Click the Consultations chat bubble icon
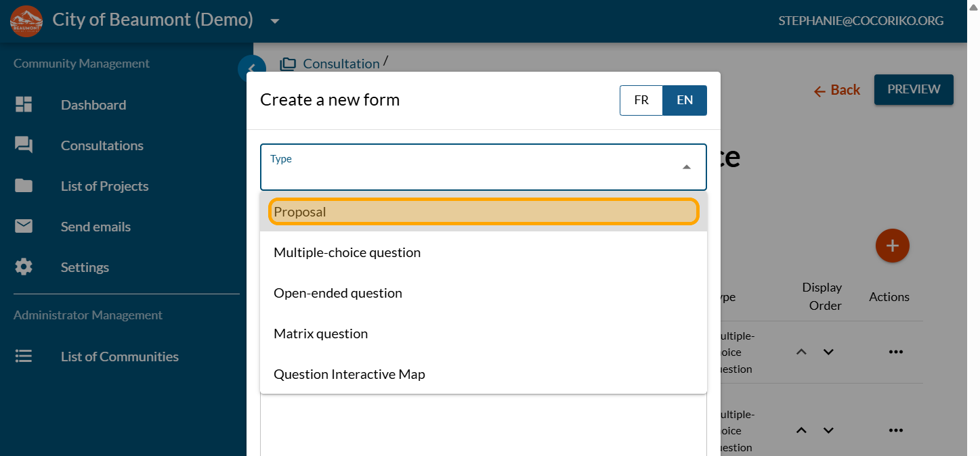This screenshot has height=456, width=980. pyautogui.click(x=24, y=145)
